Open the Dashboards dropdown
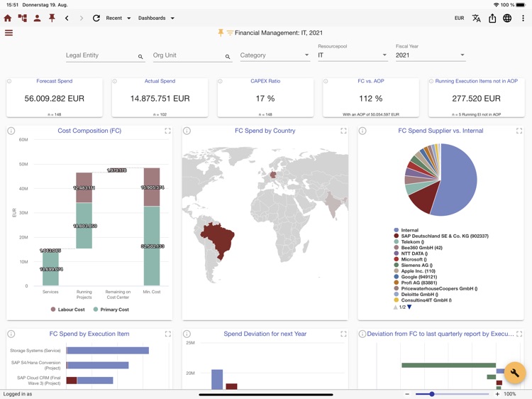The width and height of the screenshot is (532, 399). [x=156, y=18]
